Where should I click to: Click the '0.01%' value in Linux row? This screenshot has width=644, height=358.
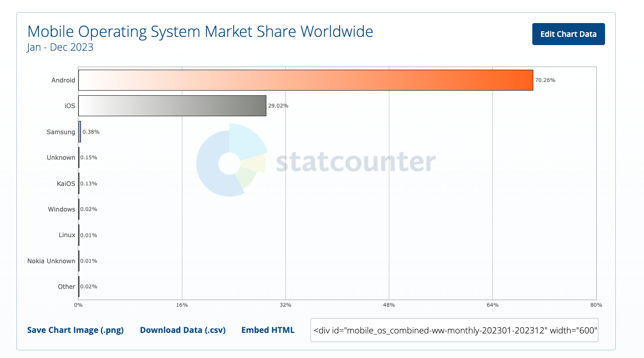pos(89,235)
